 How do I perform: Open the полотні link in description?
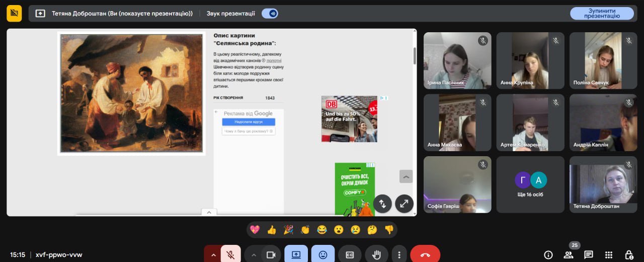coord(274,60)
